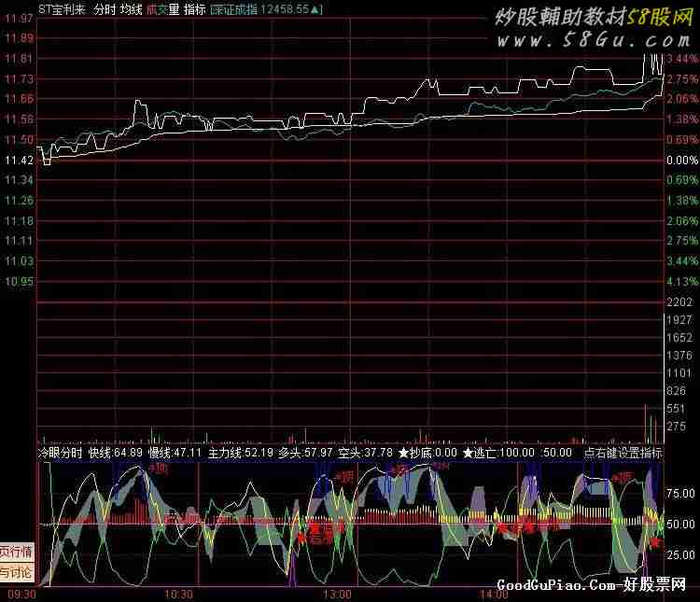Click the 10.95 price axis label

tap(19, 281)
